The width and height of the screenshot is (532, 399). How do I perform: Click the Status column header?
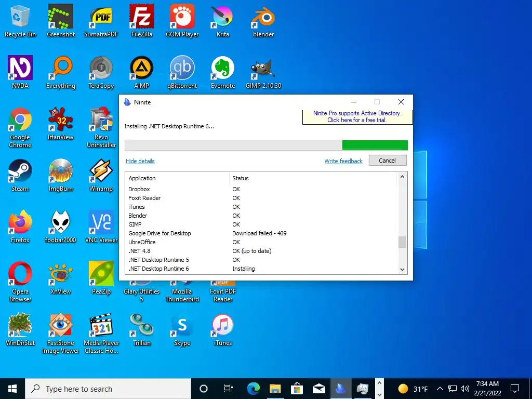(x=312, y=178)
